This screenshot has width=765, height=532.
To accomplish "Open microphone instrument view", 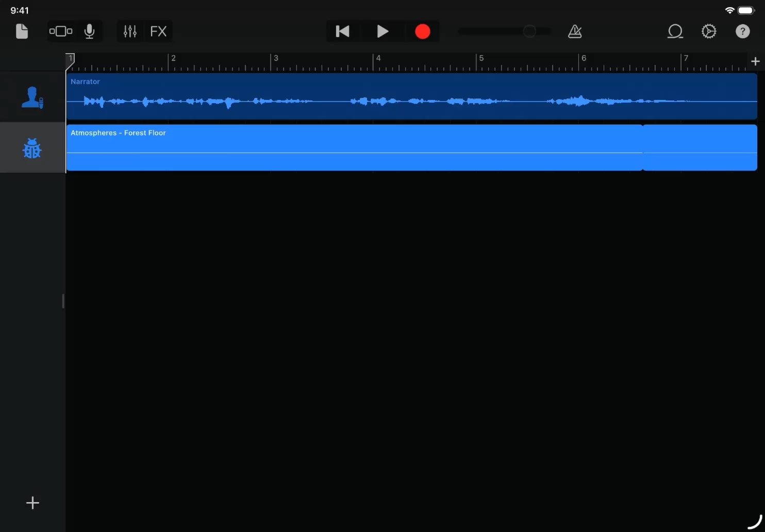I will click(x=89, y=31).
